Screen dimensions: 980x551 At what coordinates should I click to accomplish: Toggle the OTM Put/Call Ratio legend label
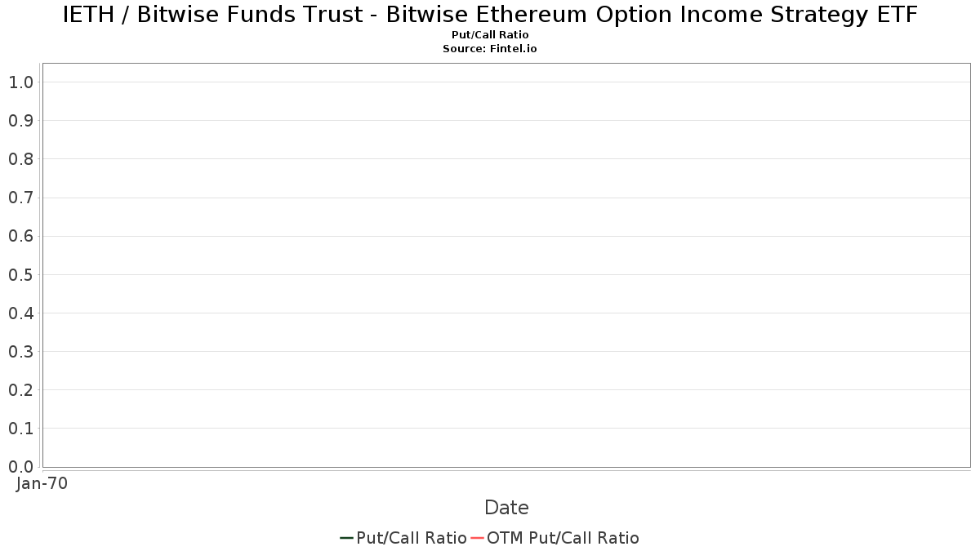563,538
